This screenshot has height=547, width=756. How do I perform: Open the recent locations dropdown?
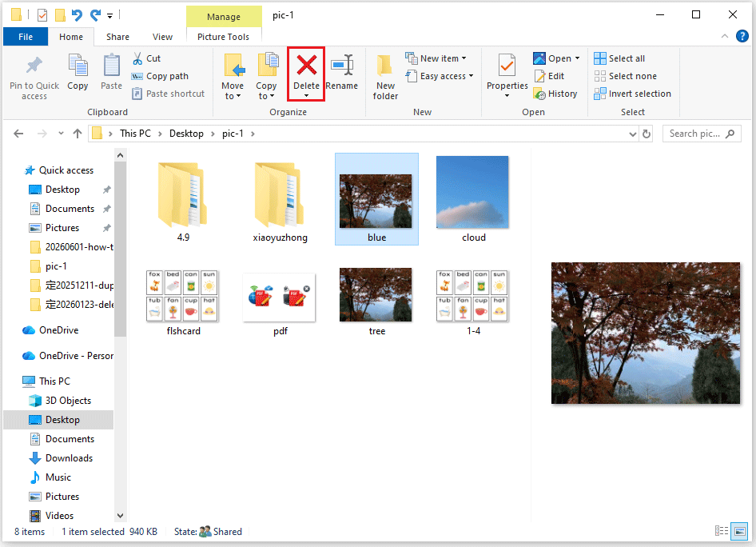pyautogui.click(x=61, y=134)
